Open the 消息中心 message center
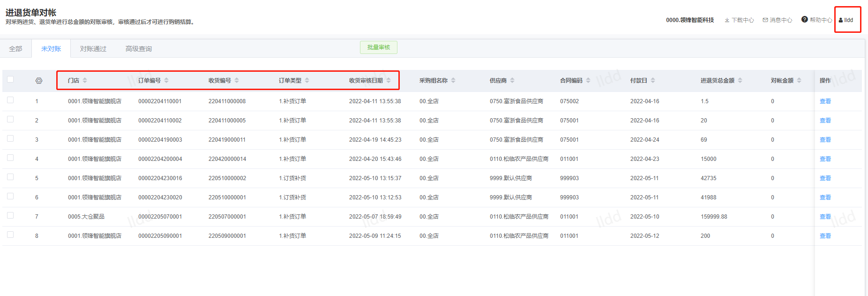Image resolution: width=868 pixels, height=296 pixels. 777,20
